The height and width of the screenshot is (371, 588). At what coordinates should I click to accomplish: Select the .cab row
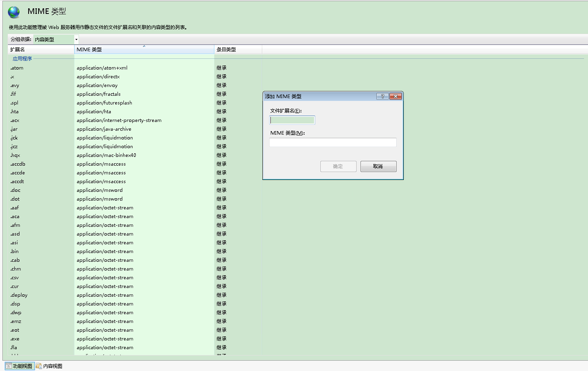135,260
